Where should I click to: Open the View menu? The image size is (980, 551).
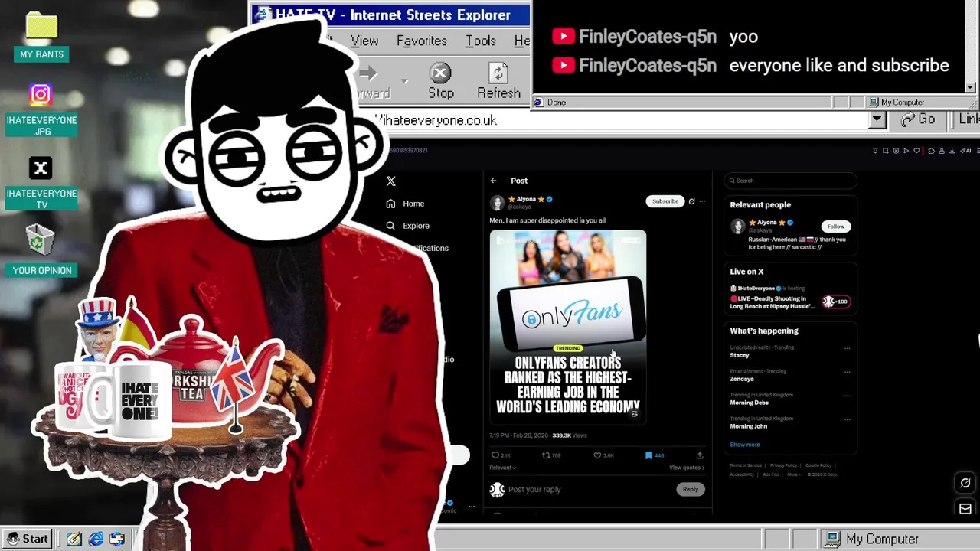coord(364,41)
